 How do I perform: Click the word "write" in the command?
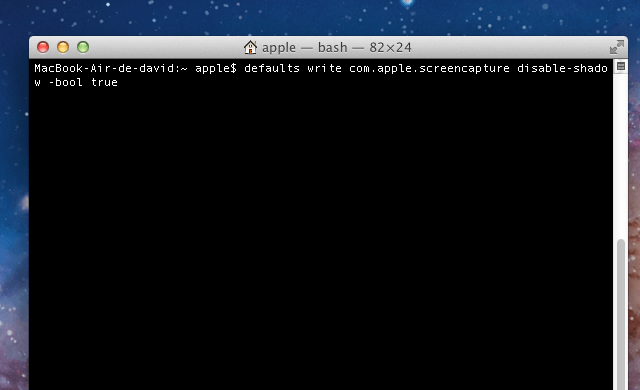[x=324, y=68]
